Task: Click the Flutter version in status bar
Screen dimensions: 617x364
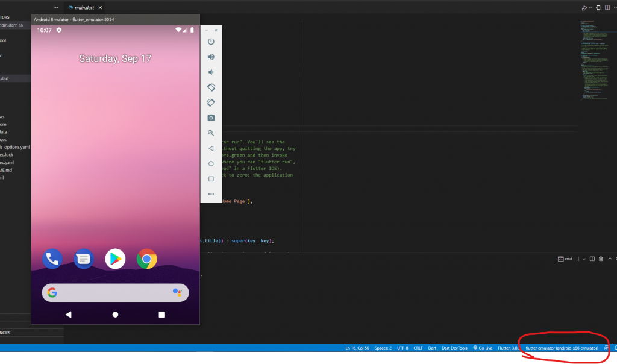Action: click(x=508, y=348)
